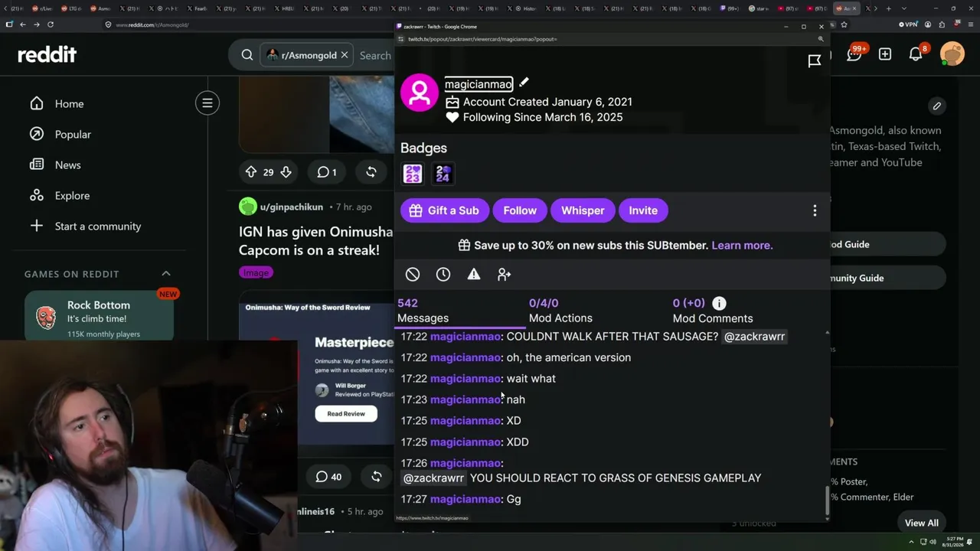
Task: Warn the user with the warning icon
Action: point(474,274)
